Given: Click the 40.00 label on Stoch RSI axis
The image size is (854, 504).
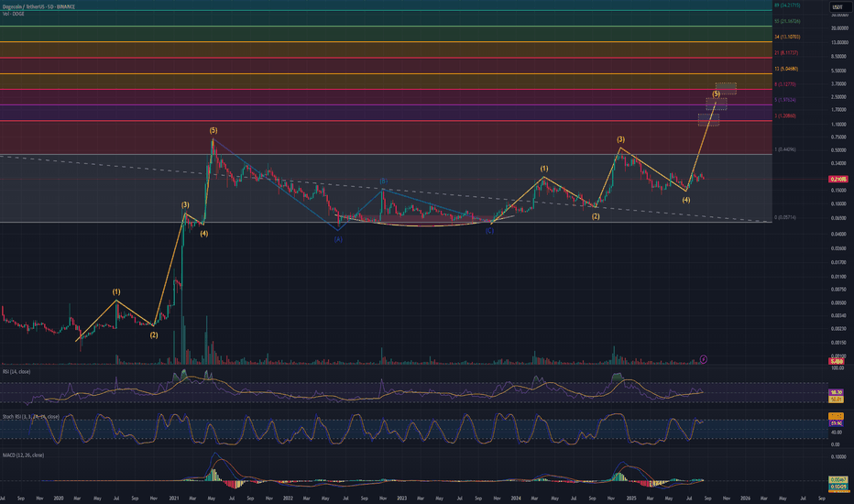Looking at the screenshot, I should pyautogui.click(x=836, y=433).
